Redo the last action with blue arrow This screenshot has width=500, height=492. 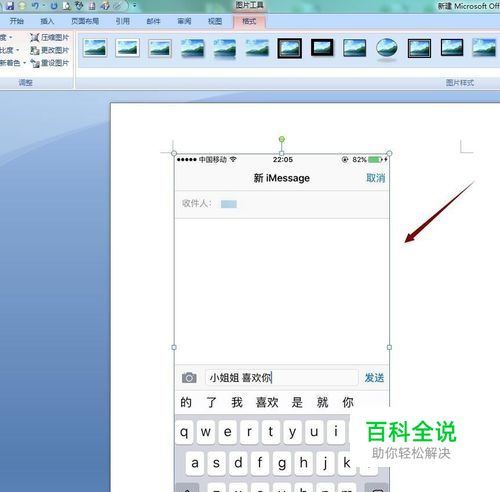(x=54, y=6)
